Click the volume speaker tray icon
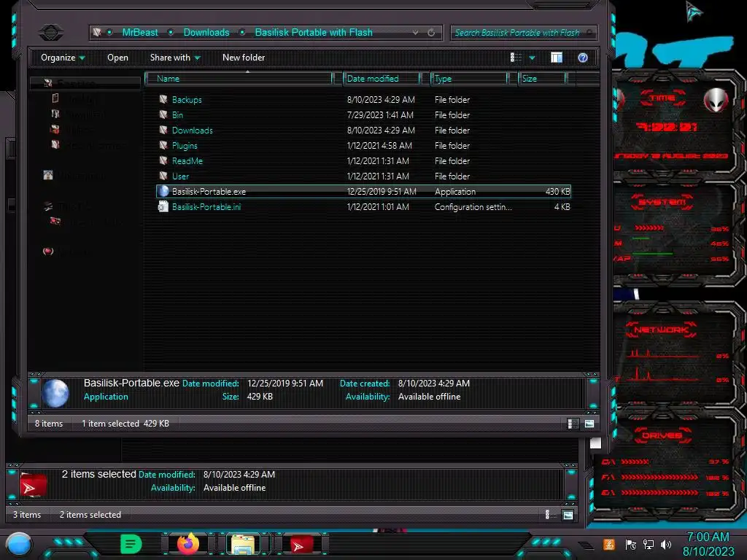 (666, 545)
